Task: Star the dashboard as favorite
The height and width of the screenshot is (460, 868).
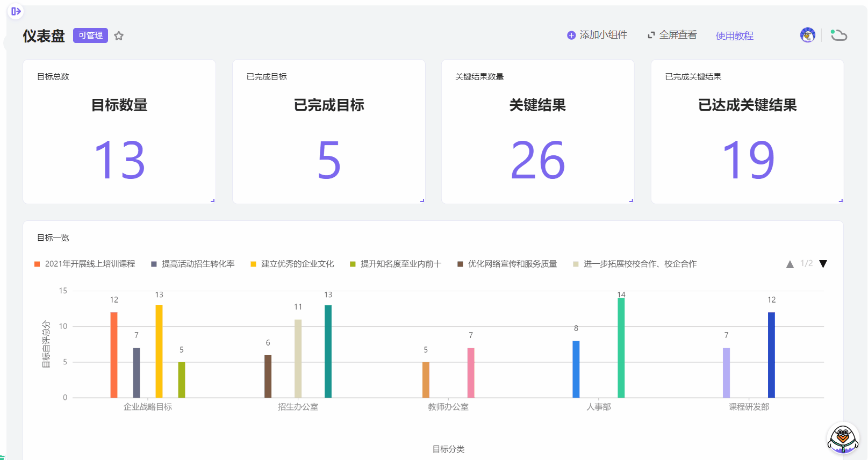Action: (x=119, y=36)
